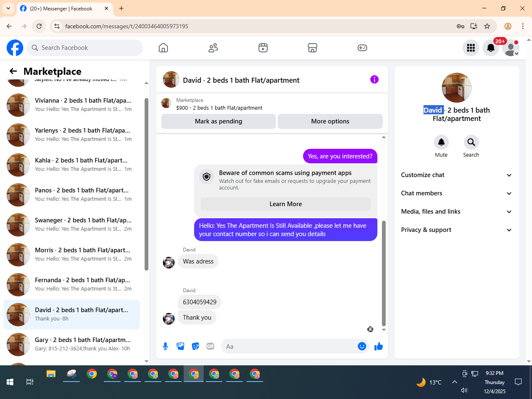Click the $900 Marketplace listing link

[x=219, y=108]
